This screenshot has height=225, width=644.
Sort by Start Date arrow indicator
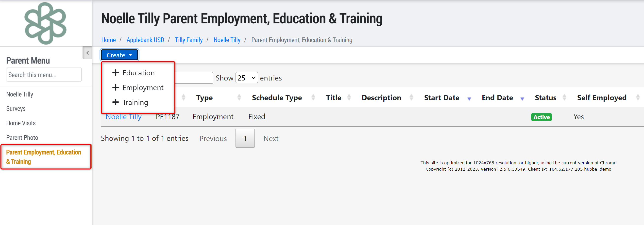[469, 99]
